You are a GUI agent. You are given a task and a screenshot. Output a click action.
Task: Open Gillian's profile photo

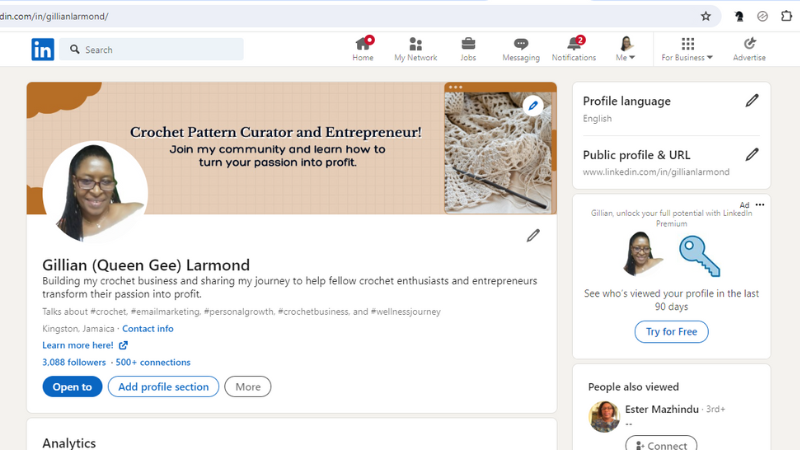(x=95, y=192)
